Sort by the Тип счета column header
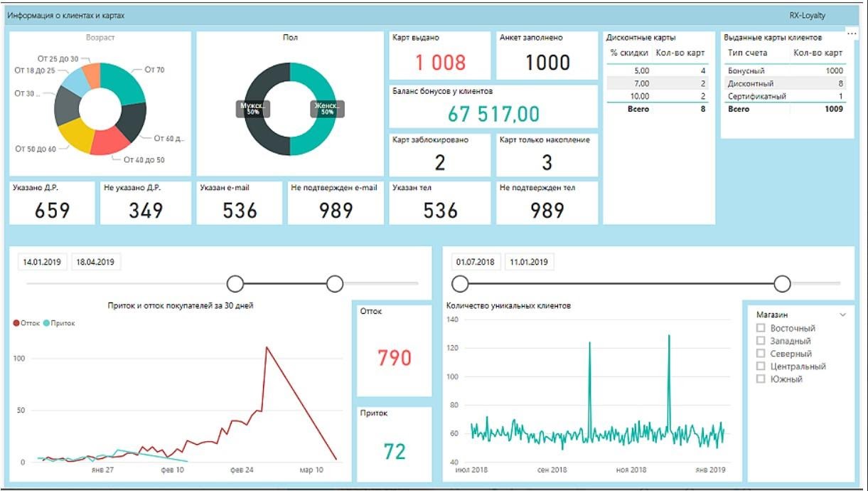Screen dimensions: 868x491 (748, 53)
